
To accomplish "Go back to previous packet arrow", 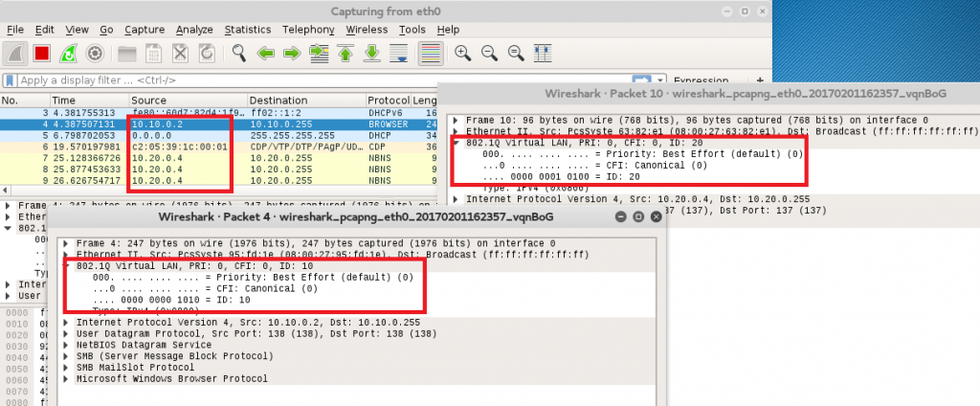I will (266, 54).
